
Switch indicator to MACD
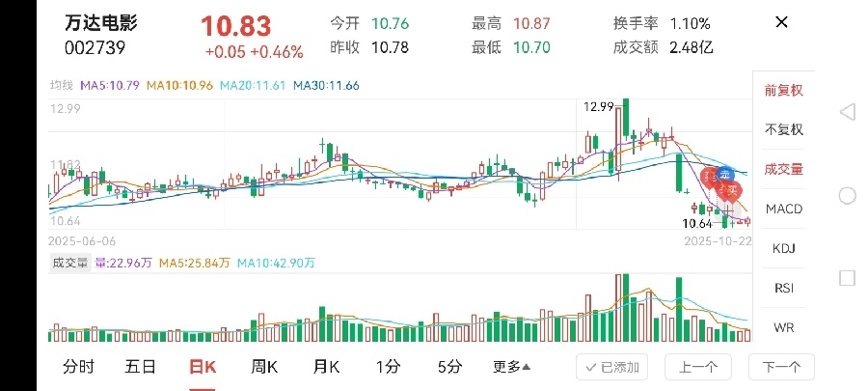(x=784, y=209)
